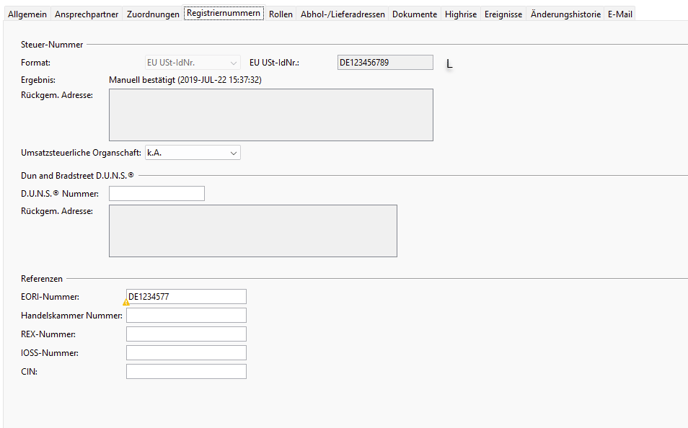
Task: Click the 'Manuell bestätigt (2019-JUL-22 15:37:32)' result text
Action: coord(185,80)
